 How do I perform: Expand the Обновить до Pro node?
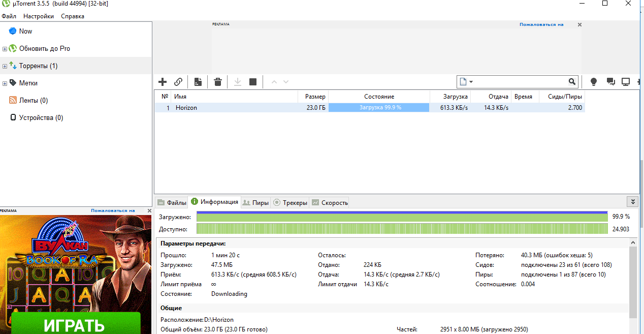5,49
